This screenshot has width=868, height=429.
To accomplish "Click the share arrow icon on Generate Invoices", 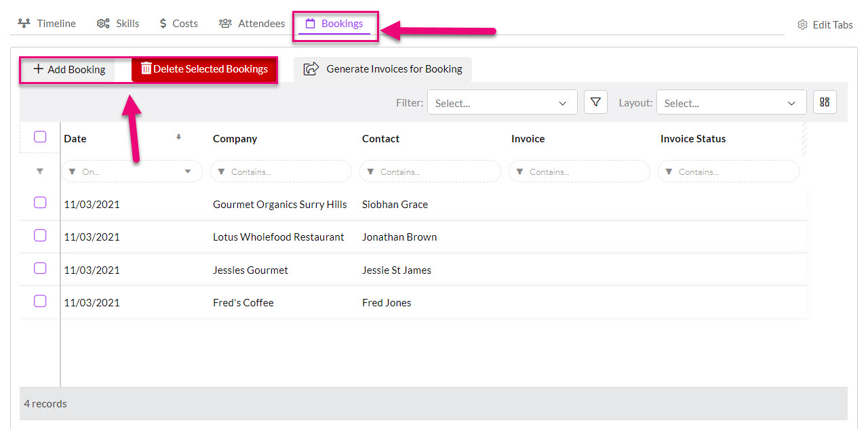I will 311,68.
